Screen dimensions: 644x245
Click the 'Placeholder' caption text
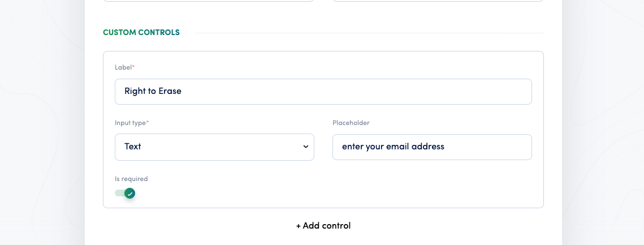[x=351, y=122]
